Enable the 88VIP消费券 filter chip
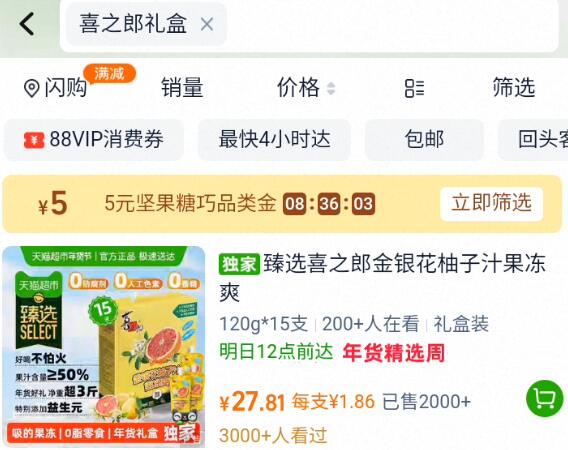This screenshot has height=450, width=568. [x=94, y=139]
